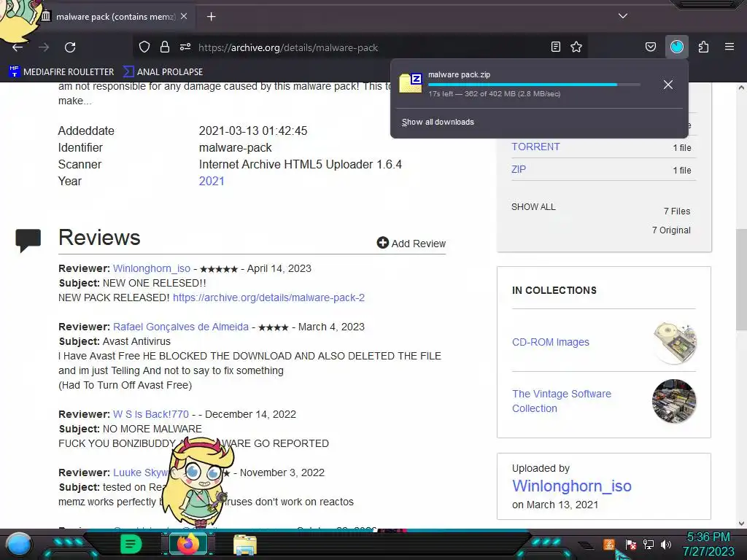Reload the current archive.org page

pyautogui.click(x=70, y=47)
